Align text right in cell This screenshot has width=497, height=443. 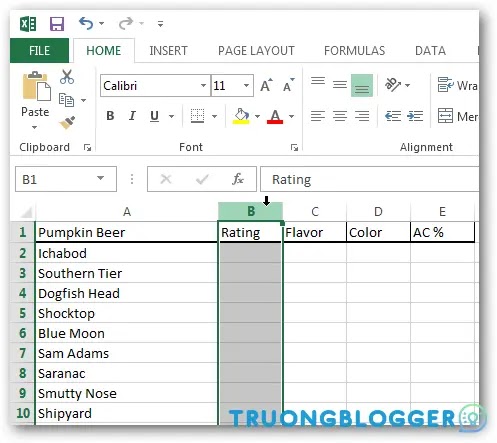[x=362, y=116]
